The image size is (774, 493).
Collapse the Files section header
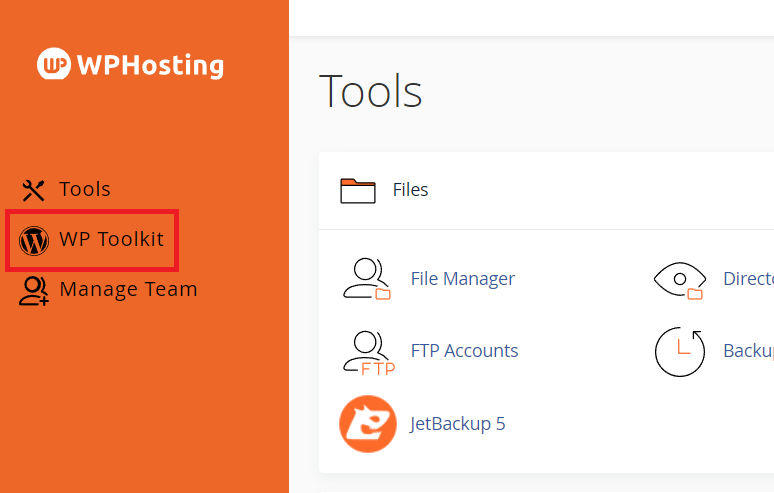(410, 190)
